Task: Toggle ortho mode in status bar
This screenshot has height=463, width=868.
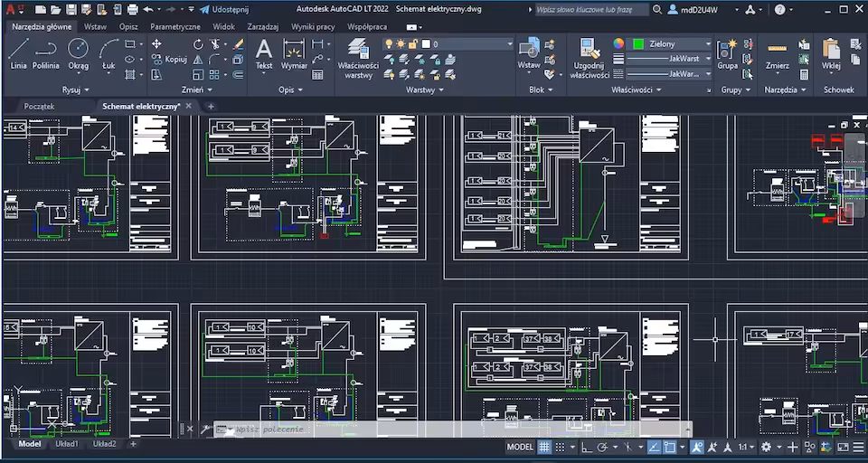Action: pyautogui.click(x=587, y=447)
